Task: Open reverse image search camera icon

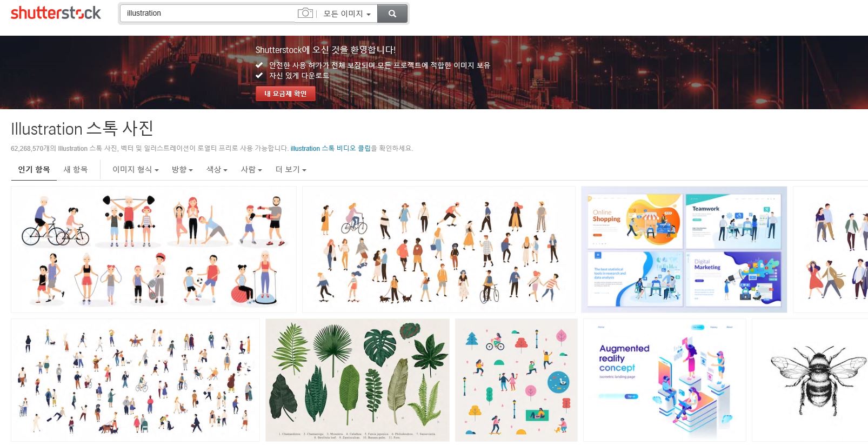Action: 305,13
